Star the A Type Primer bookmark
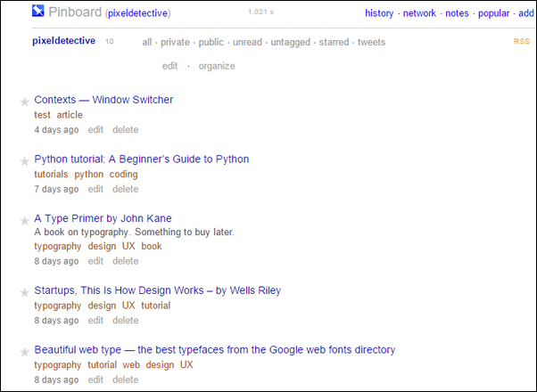The height and width of the screenshot is (392, 537). [24, 221]
